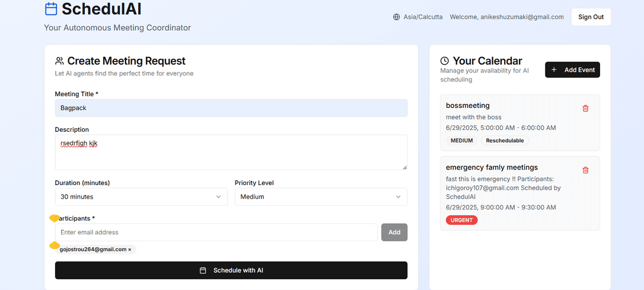
Task: Click the globe timezone icon
Action: pyautogui.click(x=396, y=17)
